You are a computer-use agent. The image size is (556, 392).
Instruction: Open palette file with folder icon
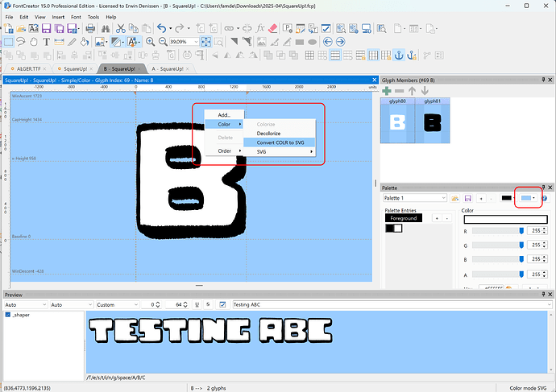click(455, 198)
